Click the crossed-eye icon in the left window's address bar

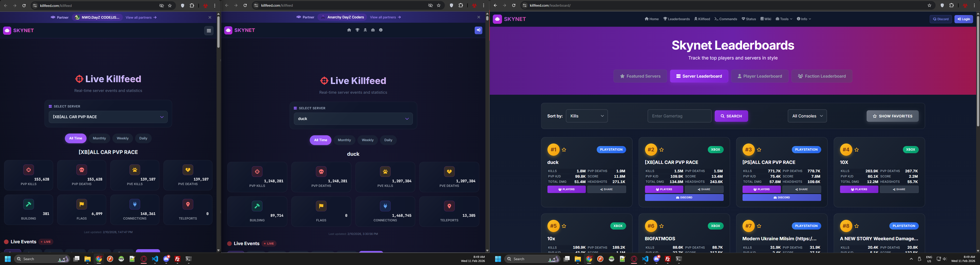pyautogui.click(x=162, y=6)
